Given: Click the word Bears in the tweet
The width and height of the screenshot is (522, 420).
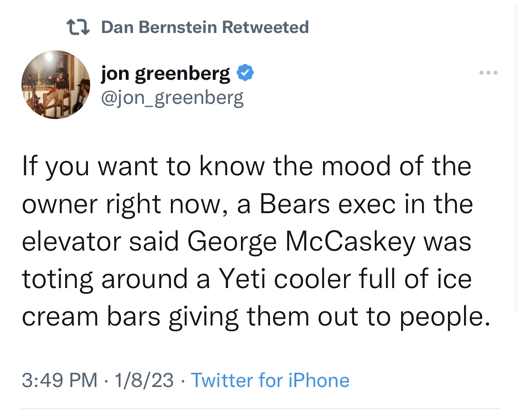Looking at the screenshot, I should [294, 203].
